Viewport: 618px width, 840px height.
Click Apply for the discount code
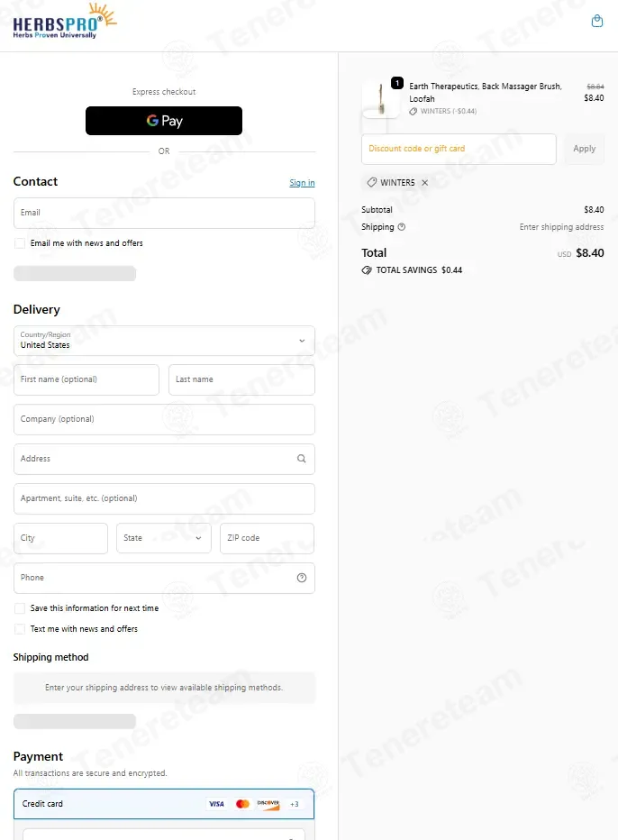tap(584, 149)
